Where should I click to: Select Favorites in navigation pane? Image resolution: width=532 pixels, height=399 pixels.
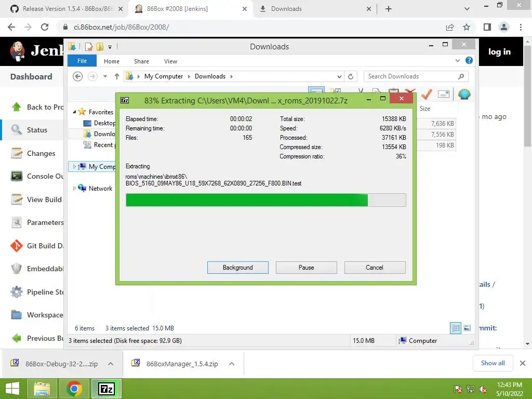point(101,112)
